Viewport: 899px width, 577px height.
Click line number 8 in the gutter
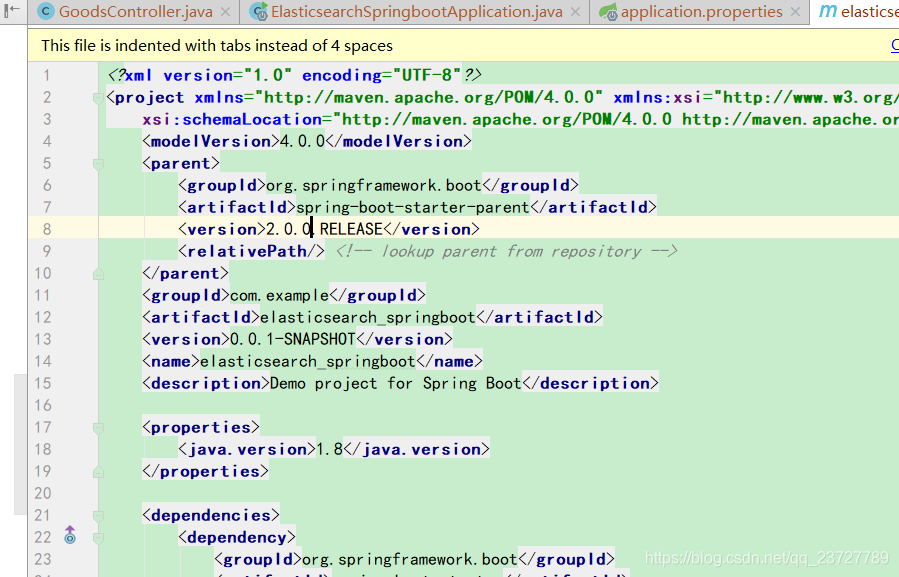pos(46,229)
